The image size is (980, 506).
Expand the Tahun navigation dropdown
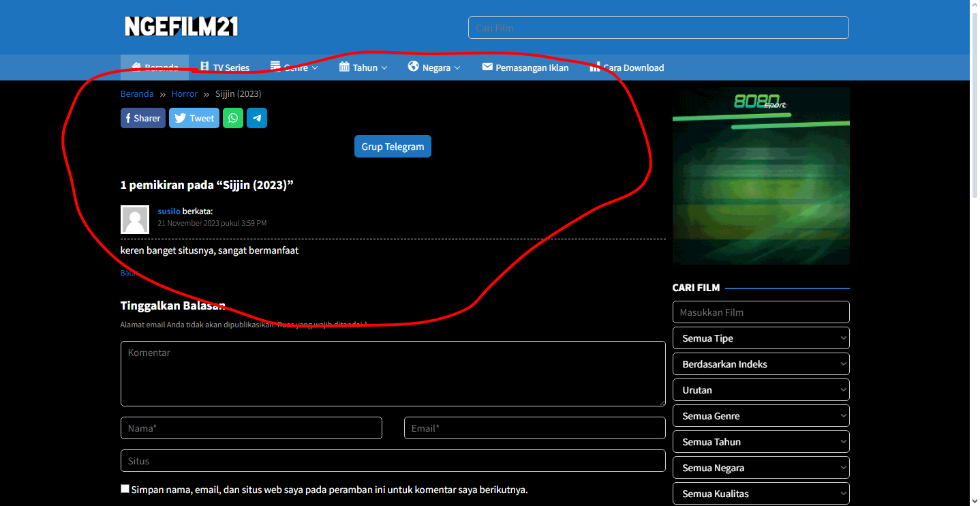pyautogui.click(x=363, y=68)
